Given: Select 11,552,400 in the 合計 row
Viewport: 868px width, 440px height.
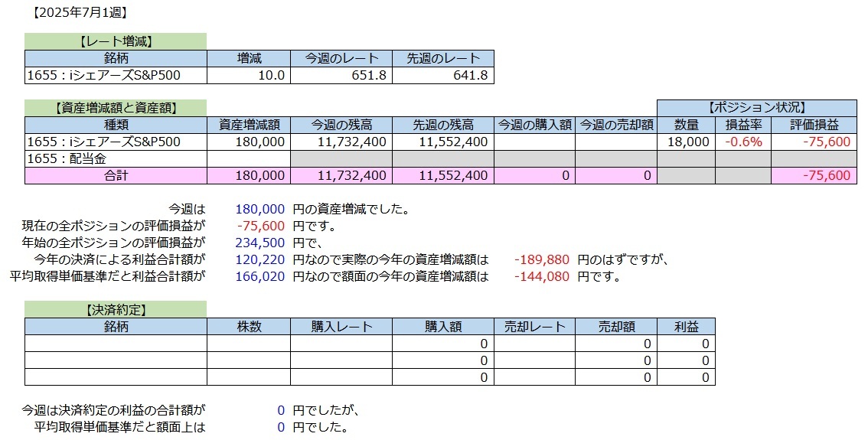Looking at the screenshot, I should tap(443, 175).
